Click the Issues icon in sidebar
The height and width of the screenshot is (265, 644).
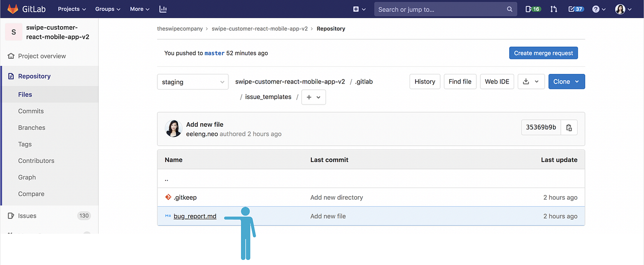[11, 216]
